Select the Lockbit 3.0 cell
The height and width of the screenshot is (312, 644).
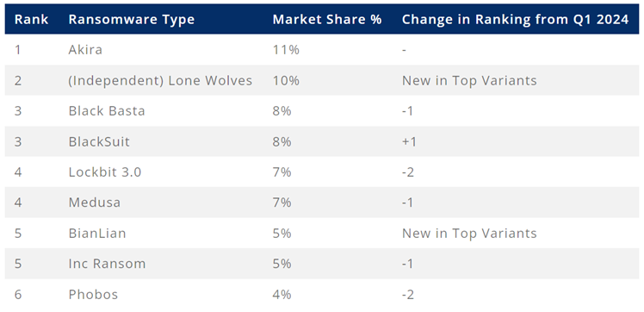[105, 172]
